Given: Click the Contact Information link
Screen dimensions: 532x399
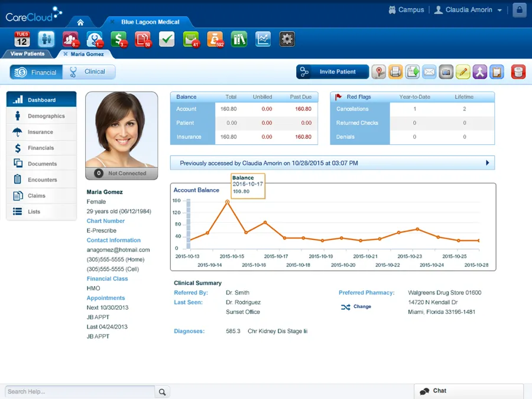Looking at the screenshot, I should (113, 240).
